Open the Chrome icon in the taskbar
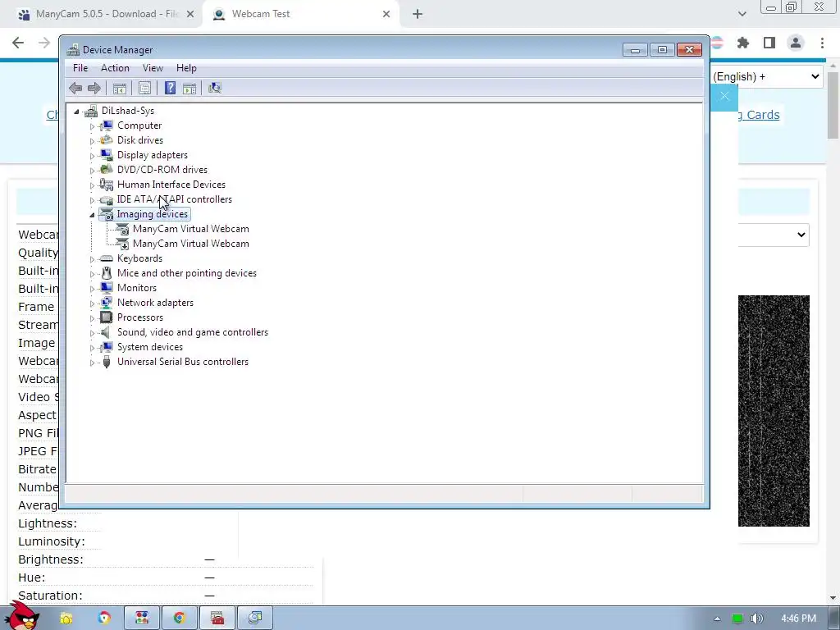The height and width of the screenshot is (630, 840). (179, 619)
